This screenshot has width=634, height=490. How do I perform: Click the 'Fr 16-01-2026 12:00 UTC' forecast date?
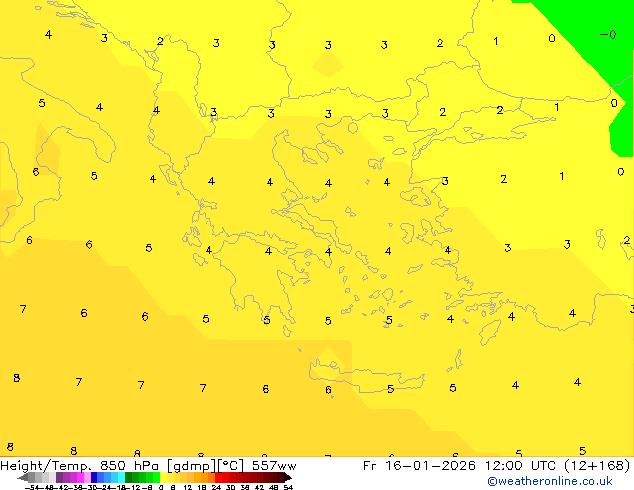(x=460, y=465)
